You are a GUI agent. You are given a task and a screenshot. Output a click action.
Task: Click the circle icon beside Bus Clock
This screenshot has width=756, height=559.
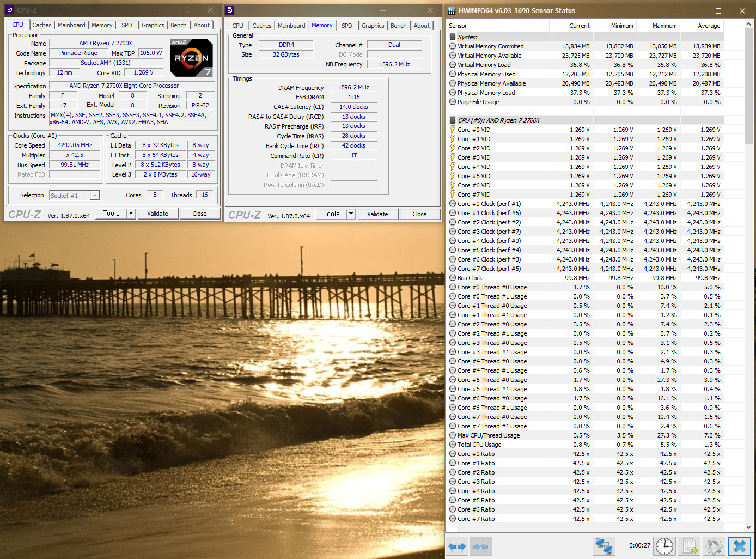point(453,278)
